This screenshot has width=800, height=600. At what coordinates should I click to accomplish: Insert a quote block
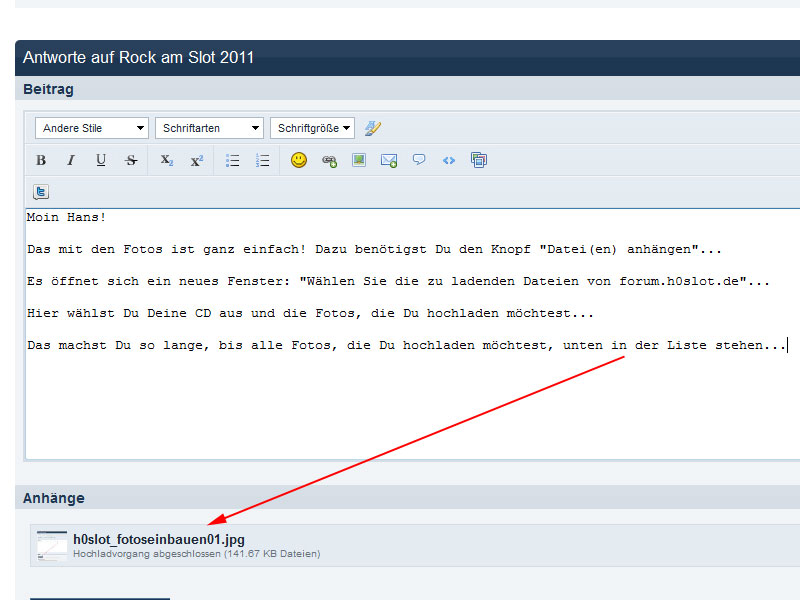click(x=419, y=160)
